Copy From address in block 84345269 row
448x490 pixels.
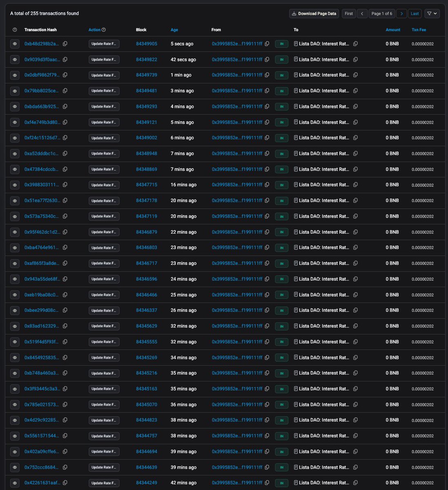[267, 357]
